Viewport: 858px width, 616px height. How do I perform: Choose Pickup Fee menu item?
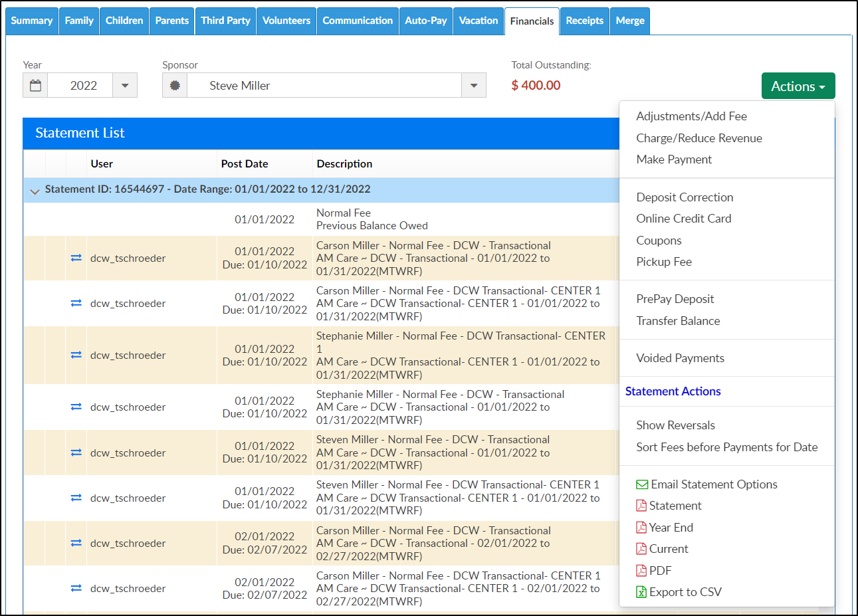664,262
